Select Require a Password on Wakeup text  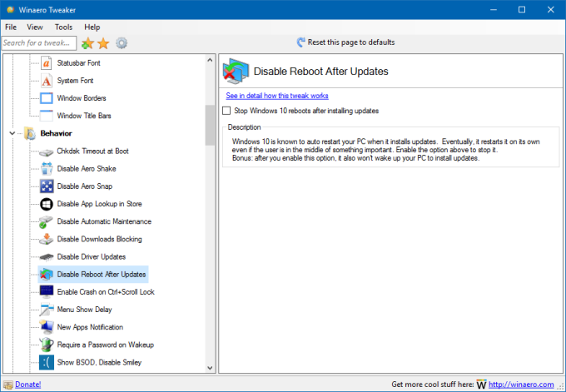(x=106, y=345)
